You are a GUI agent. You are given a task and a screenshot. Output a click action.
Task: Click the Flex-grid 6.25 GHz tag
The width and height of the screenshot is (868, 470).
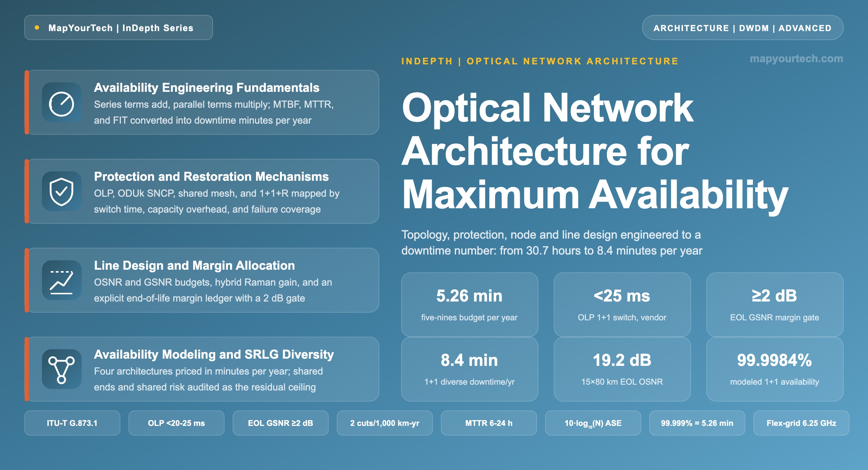click(801, 423)
